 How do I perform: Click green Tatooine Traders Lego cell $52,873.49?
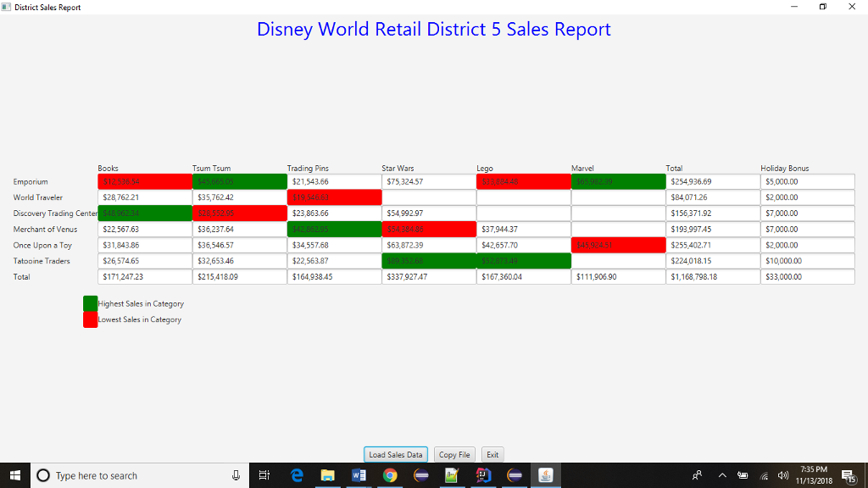click(x=524, y=261)
